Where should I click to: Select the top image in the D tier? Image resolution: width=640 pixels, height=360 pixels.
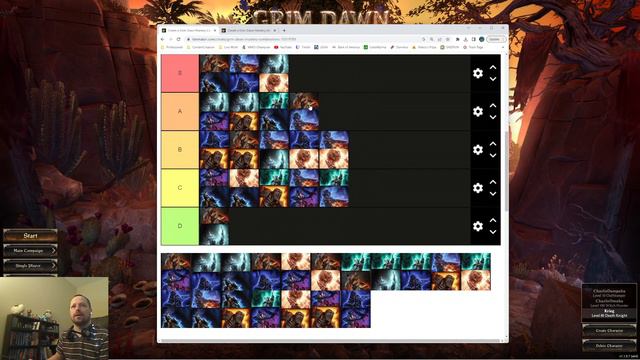pyautogui.click(x=214, y=216)
